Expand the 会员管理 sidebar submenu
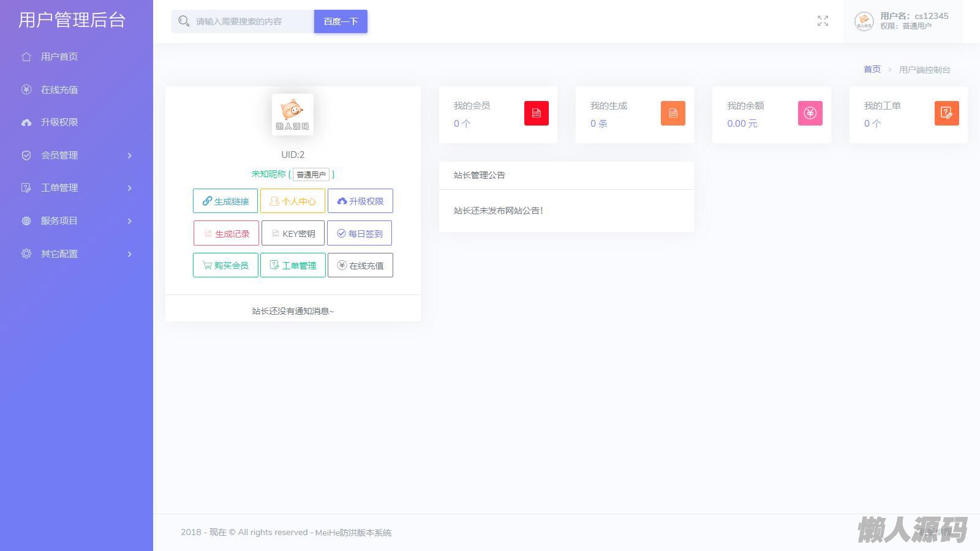Image resolution: width=980 pixels, height=551 pixels. tap(77, 156)
